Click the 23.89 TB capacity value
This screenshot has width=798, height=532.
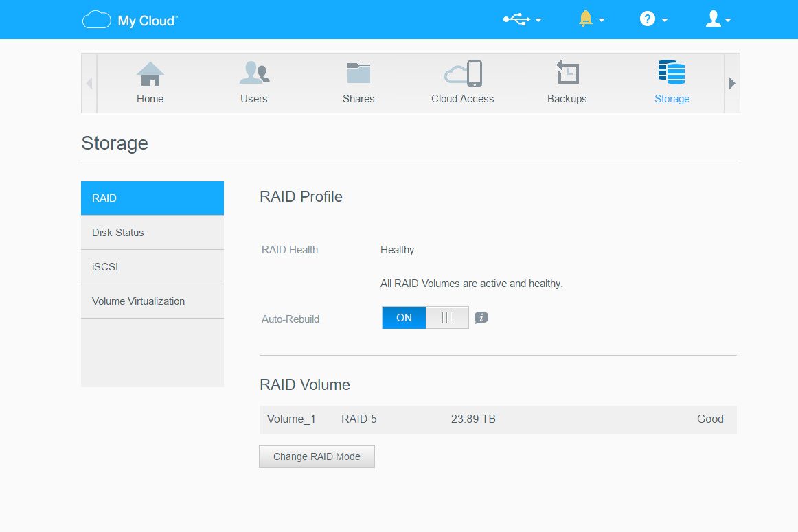(x=473, y=419)
